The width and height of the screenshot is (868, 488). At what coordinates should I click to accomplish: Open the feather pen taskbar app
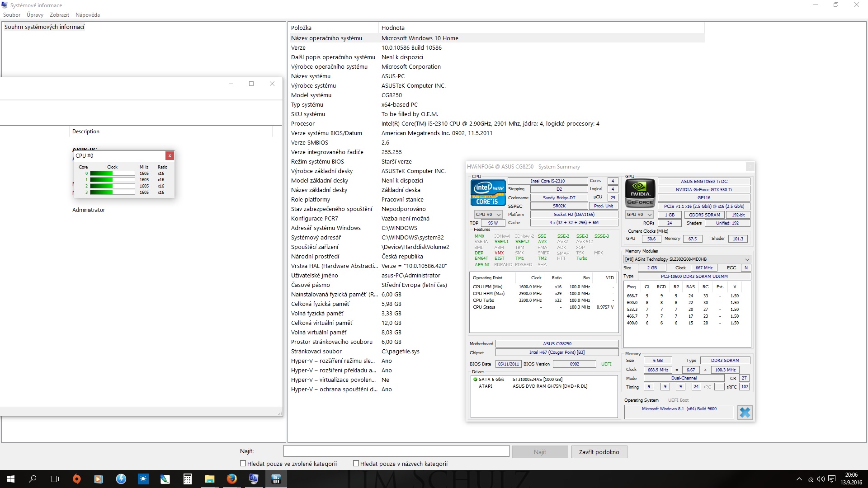165,479
